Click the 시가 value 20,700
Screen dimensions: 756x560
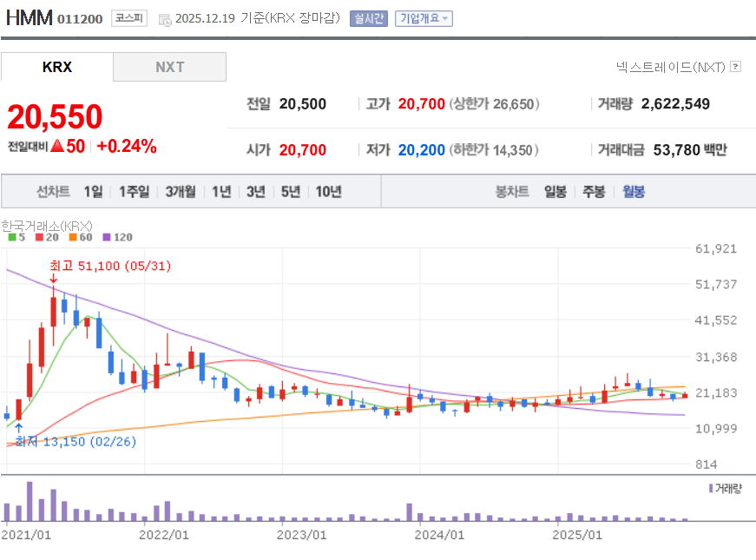pyautogui.click(x=303, y=150)
